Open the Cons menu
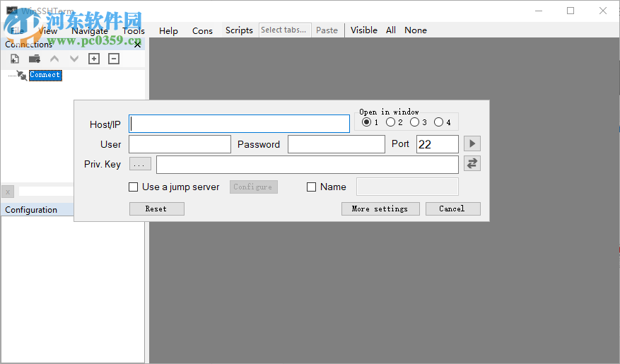 [202, 30]
